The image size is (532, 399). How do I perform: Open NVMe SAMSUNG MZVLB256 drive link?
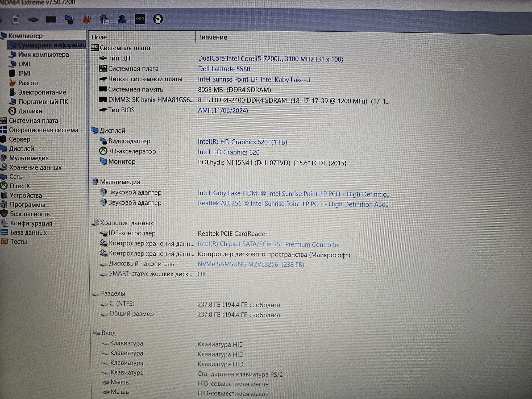coord(251,264)
